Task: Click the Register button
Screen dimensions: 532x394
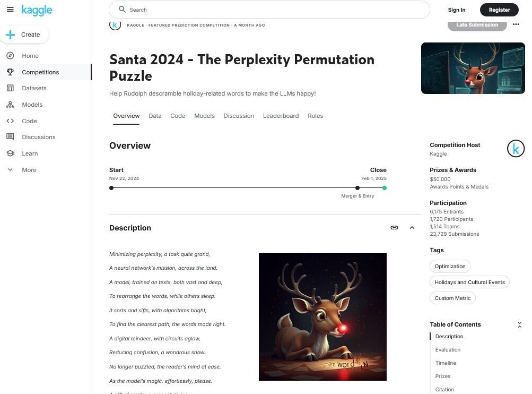Action: click(x=499, y=10)
